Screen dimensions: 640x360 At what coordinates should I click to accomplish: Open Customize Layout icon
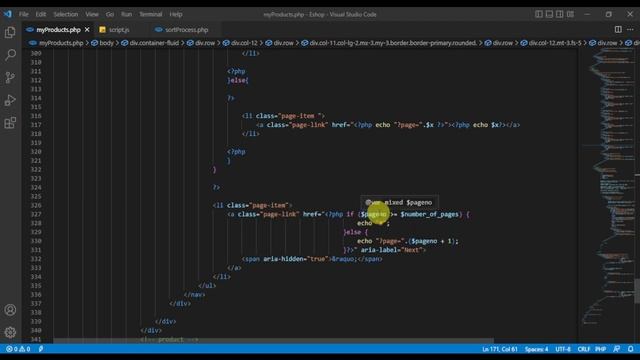coord(570,14)
